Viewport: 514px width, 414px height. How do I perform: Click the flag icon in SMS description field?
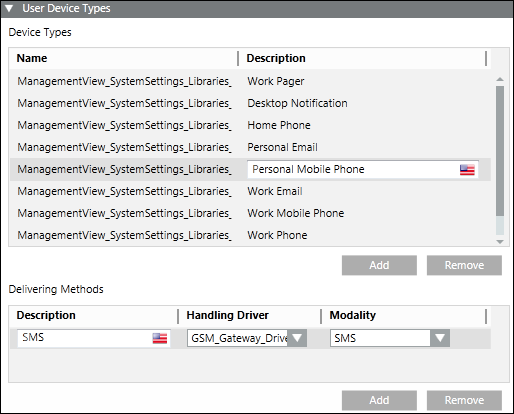[160, 338]
